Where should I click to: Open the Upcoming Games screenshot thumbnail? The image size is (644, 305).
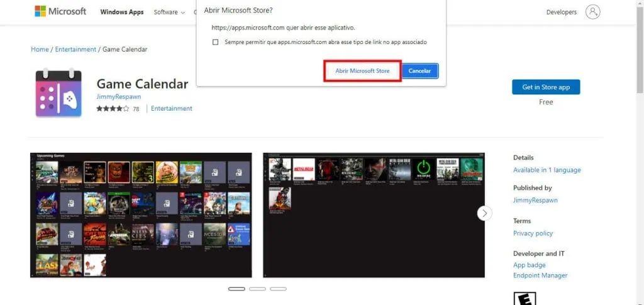click(141, 215)
